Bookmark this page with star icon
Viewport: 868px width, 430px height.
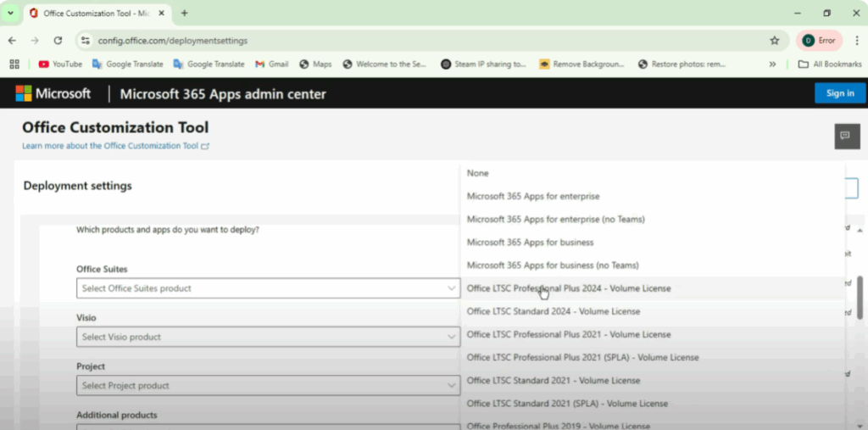pyautogui.click(x=775, y=41)
